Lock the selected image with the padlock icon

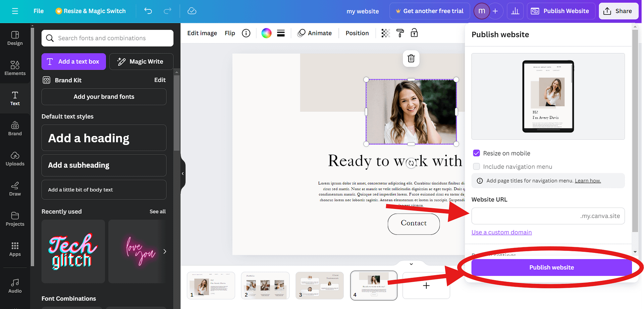tap(414, 33)
